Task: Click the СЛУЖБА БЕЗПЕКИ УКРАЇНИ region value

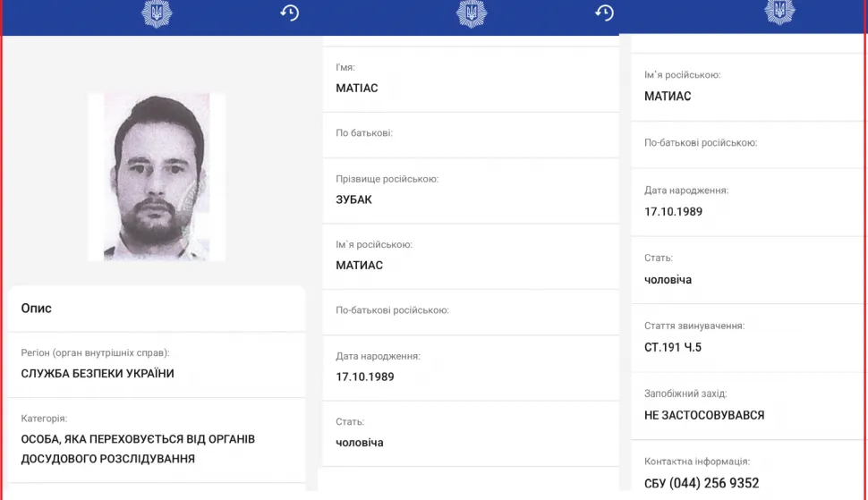Action: (98, 373)
